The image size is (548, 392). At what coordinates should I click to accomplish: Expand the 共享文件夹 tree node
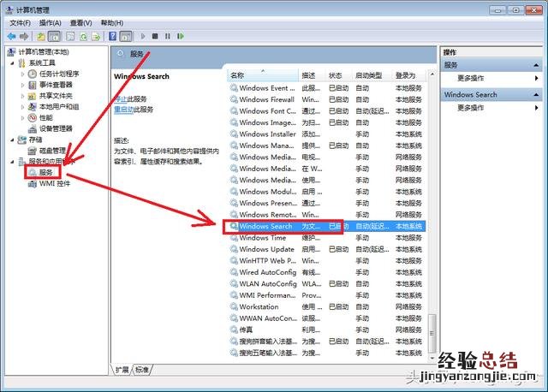pyautogui.click(x=22, y=96)
